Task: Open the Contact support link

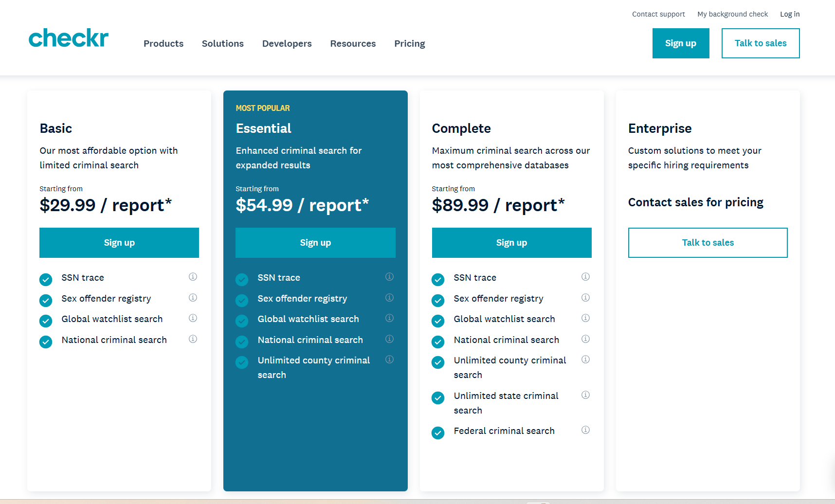Action: [658, 14]
